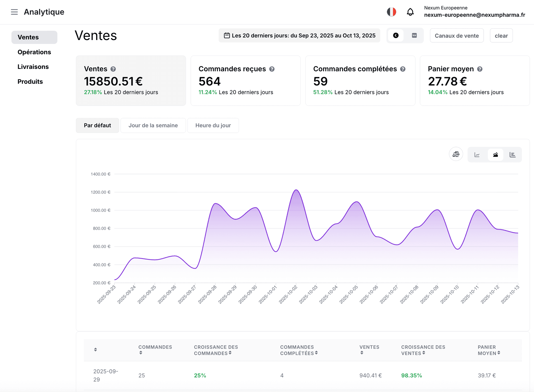Viewport: 534px width, 392px height.
Task: Switch to bar chart view
Action: coord(512,155)
